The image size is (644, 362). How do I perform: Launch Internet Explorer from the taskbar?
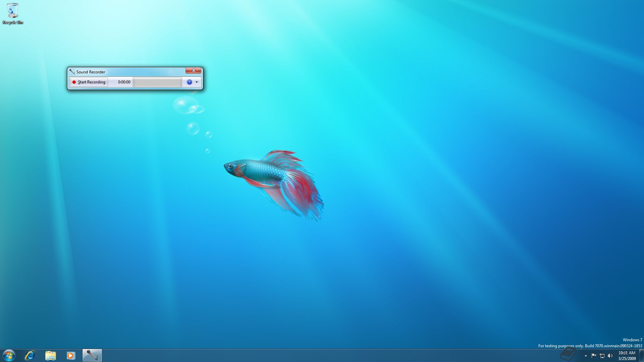click(x=30, y=355)
